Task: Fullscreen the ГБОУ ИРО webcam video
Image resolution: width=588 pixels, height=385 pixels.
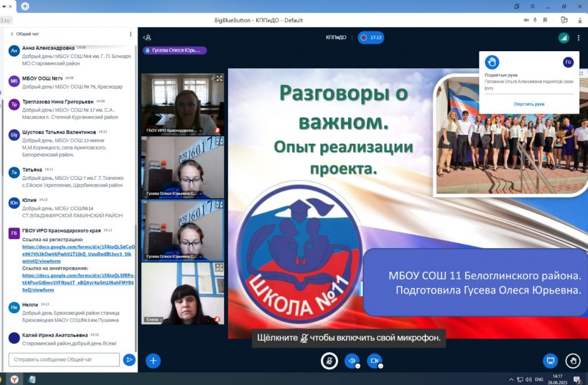Action: pos(219,79)
